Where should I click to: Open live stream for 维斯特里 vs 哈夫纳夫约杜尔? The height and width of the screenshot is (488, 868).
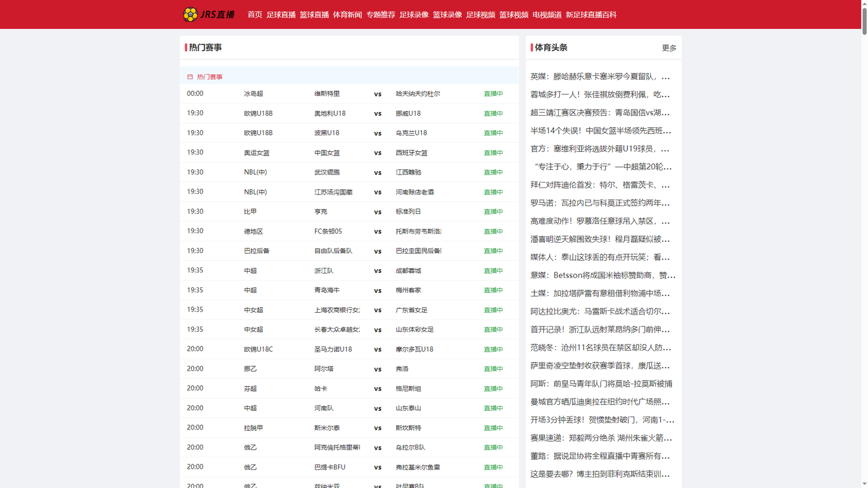pyautogui.click(x=493, y=94)
